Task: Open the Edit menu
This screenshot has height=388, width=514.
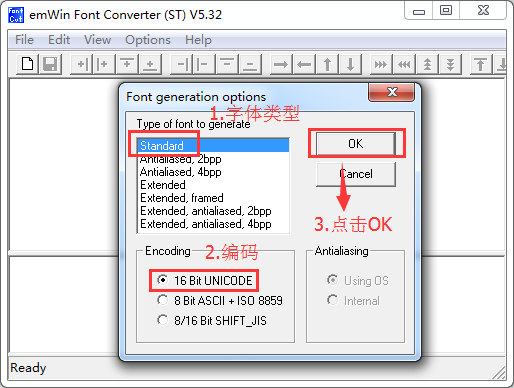Action: pyautogui.click(x=59, y=40)
